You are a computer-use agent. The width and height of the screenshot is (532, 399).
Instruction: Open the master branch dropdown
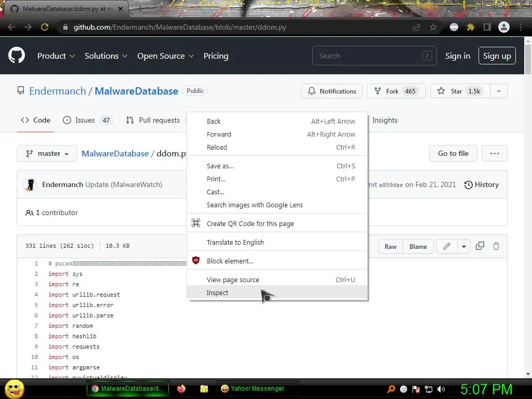pyautogui.click(x=47, y=153)
